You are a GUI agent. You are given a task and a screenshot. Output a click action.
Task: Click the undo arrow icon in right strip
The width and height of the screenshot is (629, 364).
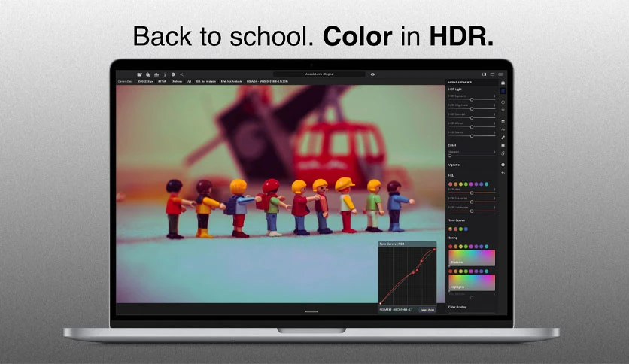pos(503,173)
